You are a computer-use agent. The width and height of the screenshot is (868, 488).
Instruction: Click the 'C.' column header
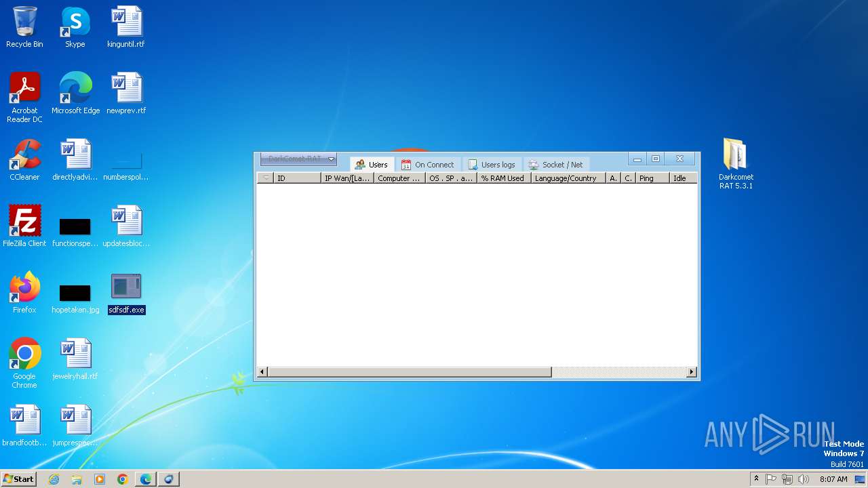pos(628,178)
